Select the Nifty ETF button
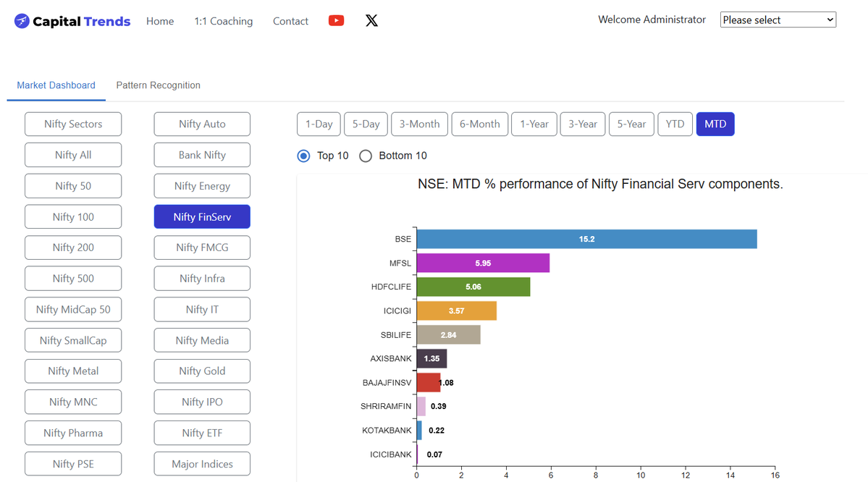This screenshot has height=482, width=868. coord(202,433)
